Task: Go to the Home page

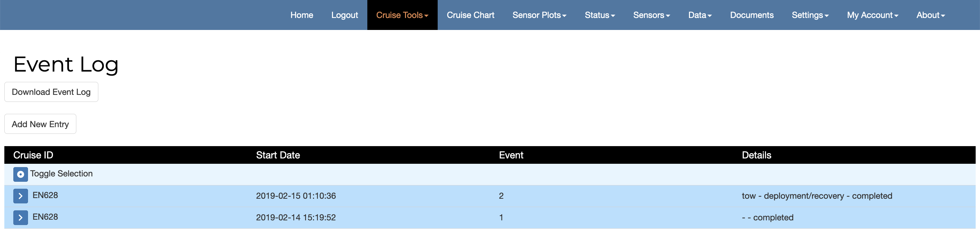Action: click(302, 15)
